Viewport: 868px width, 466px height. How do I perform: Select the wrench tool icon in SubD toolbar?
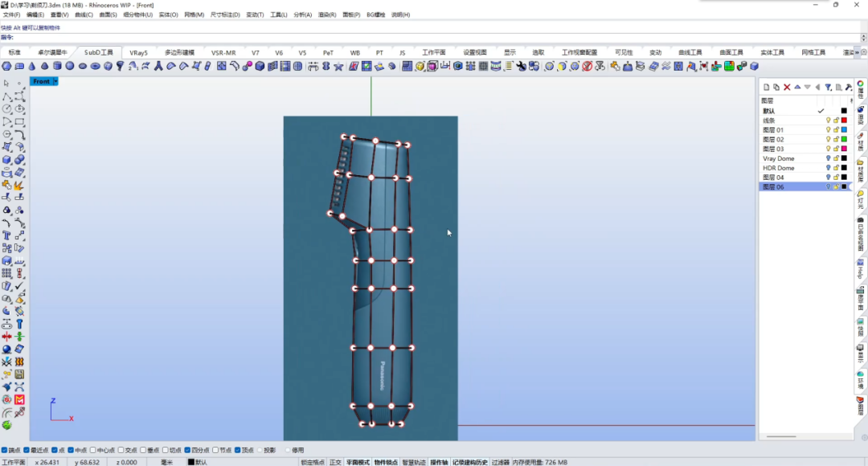click(x=521, y=67)
